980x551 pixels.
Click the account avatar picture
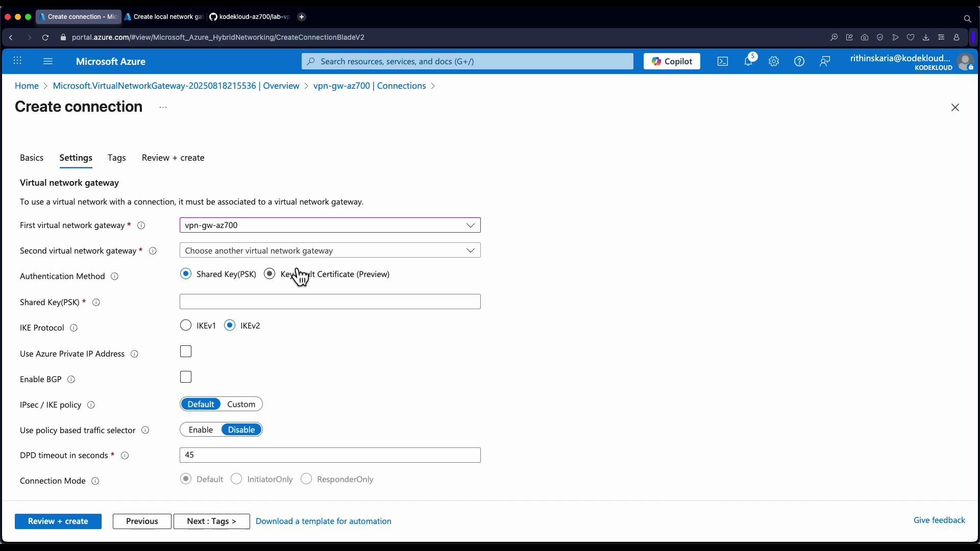(965, 62)
